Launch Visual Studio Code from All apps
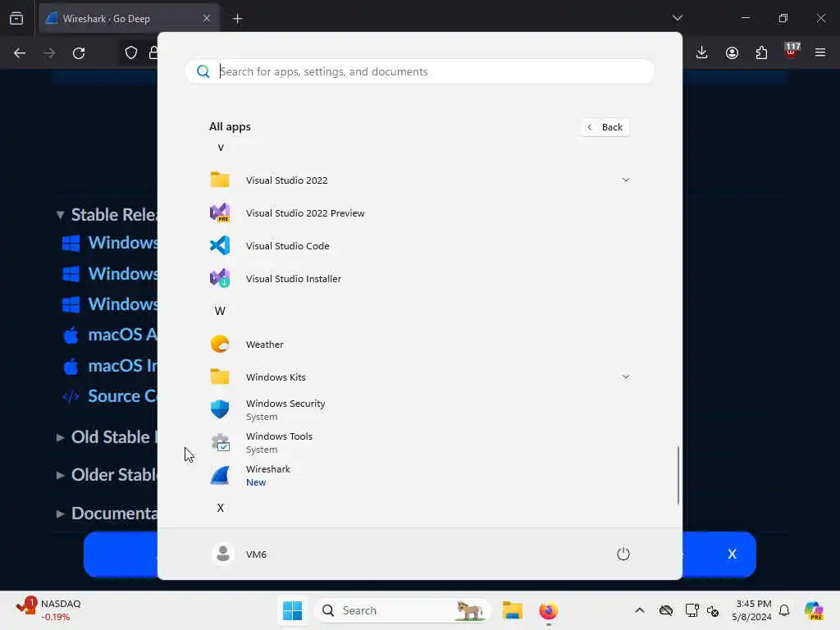 click(x=419, y=245)
